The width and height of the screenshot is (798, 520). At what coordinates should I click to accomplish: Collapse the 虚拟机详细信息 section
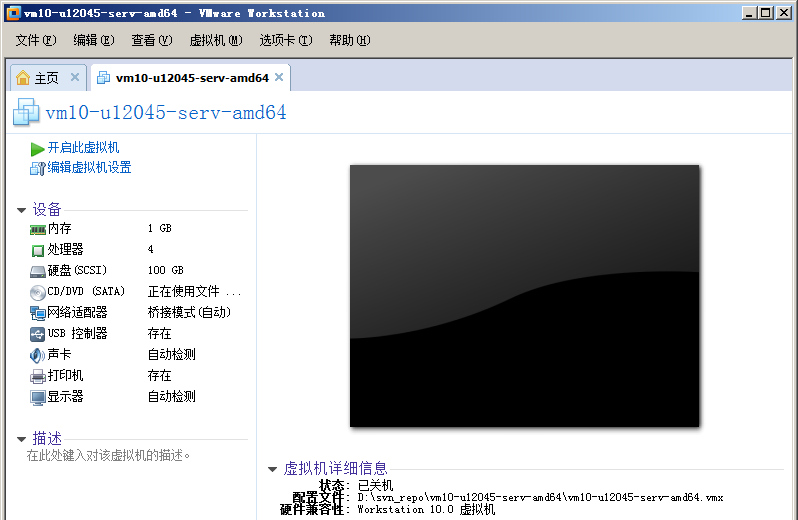click(x=272, y=469)
